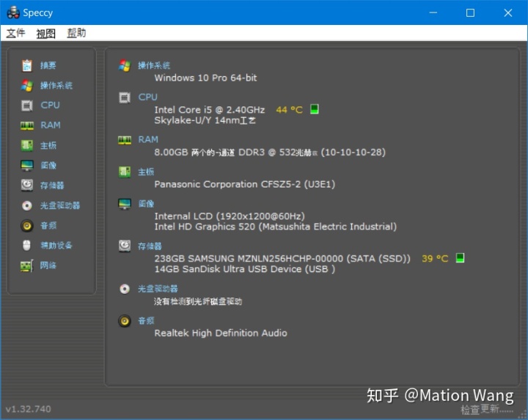Click the no optical drive detected message

coord(198,301)
